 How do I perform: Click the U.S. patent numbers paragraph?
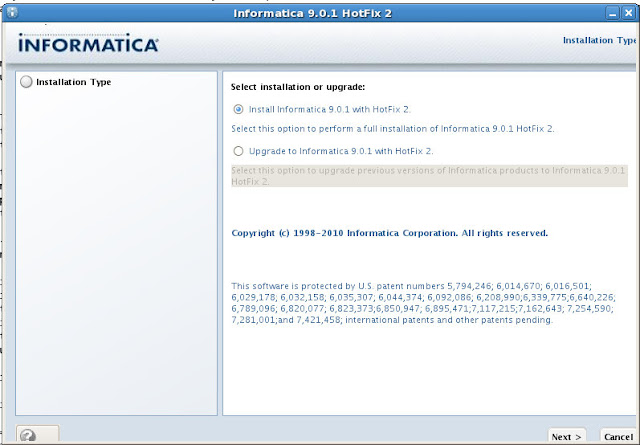pos(423,303)
